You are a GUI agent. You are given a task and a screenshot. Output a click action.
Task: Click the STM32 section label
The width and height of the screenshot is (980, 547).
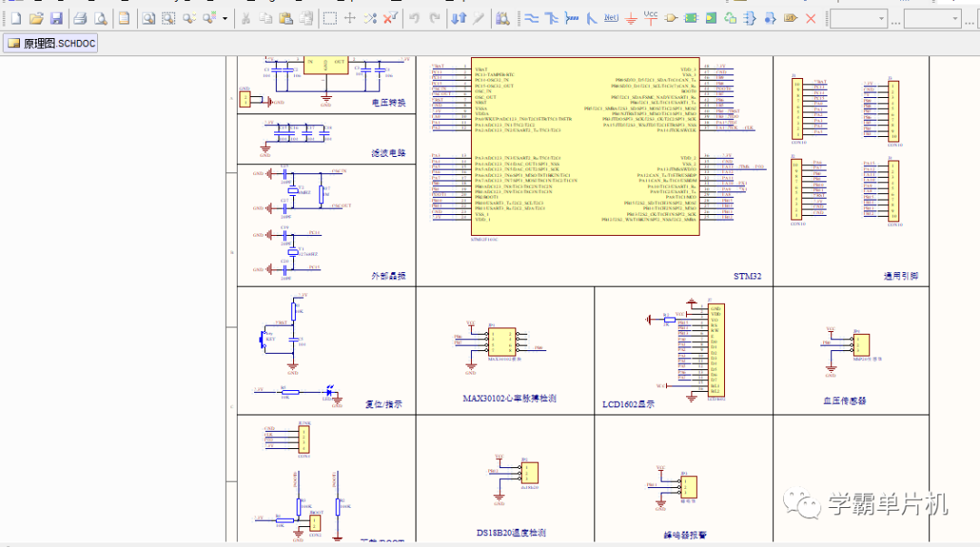748,276
